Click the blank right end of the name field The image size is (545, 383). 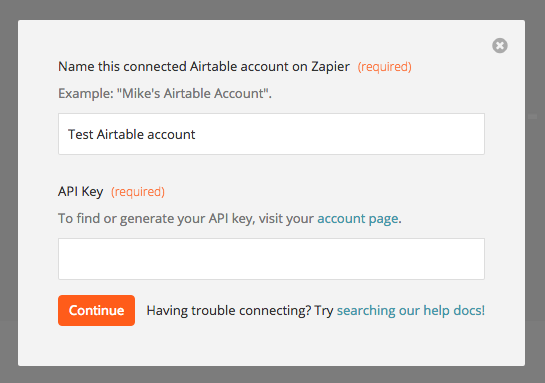coord(417,134)
